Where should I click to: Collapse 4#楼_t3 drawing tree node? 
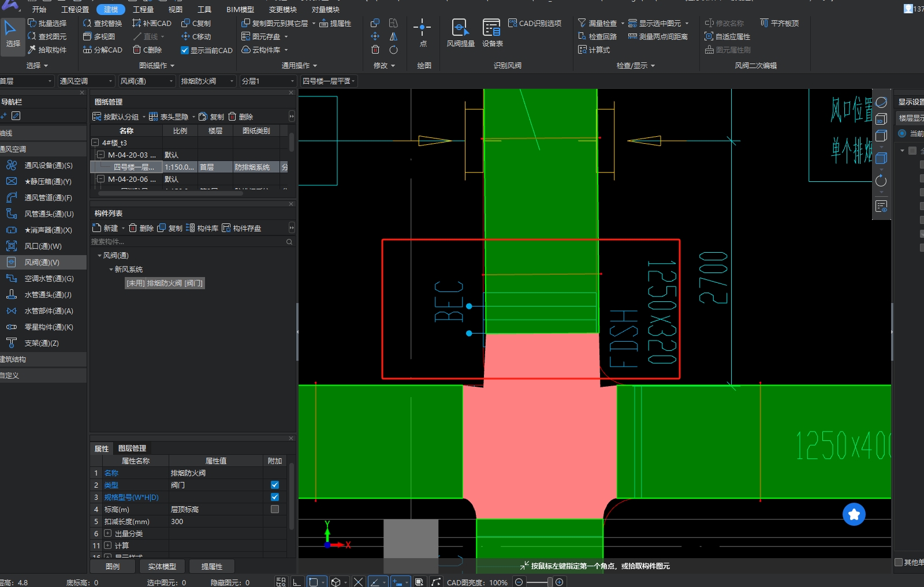coord(95,143)
